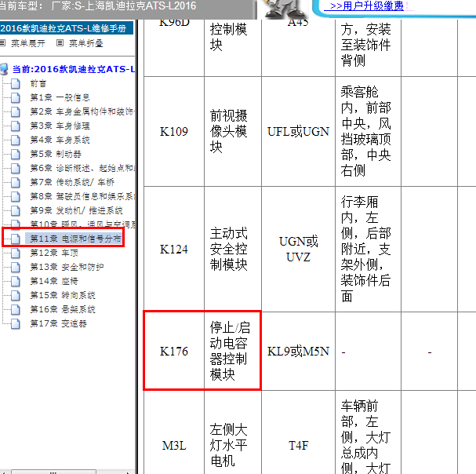
Task: Click the 停止/启动电容器控制模块 cell
Action: [233, 352]
